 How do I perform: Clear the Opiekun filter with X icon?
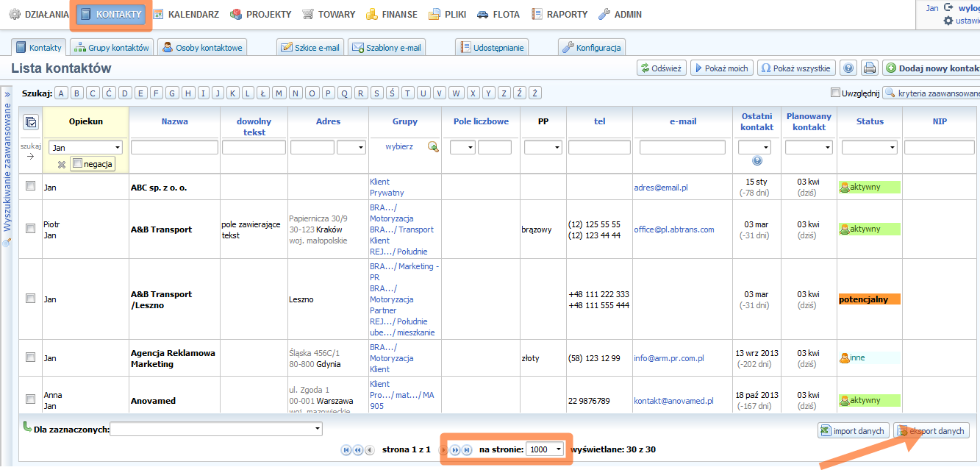tap(62, 164)
